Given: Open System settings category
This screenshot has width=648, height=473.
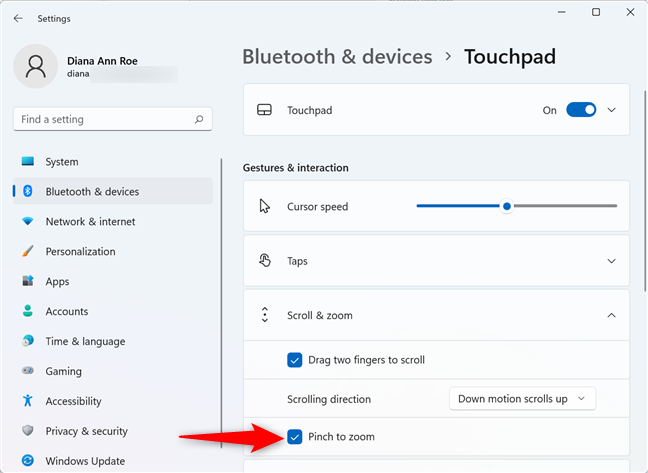Looking at the screenshot, I should point(113,162).
